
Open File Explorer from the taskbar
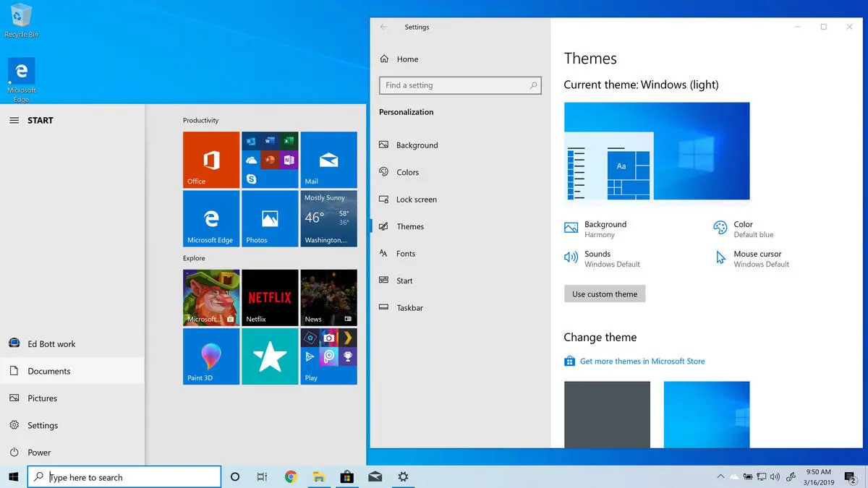[x=318, y=476]
